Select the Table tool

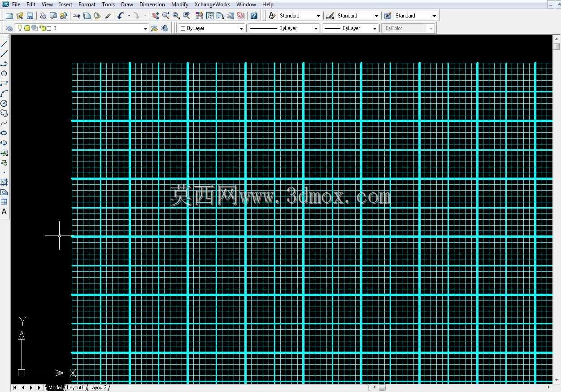(4, 202)
